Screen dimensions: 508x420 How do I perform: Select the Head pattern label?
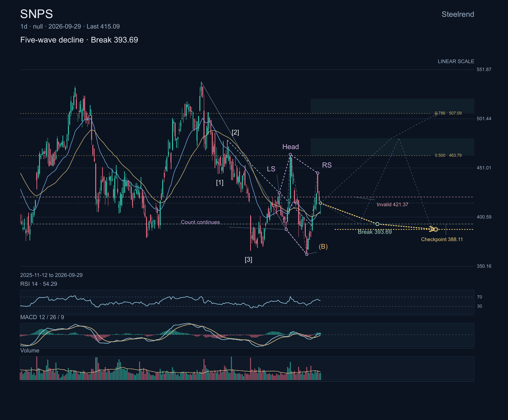(291, 147)
